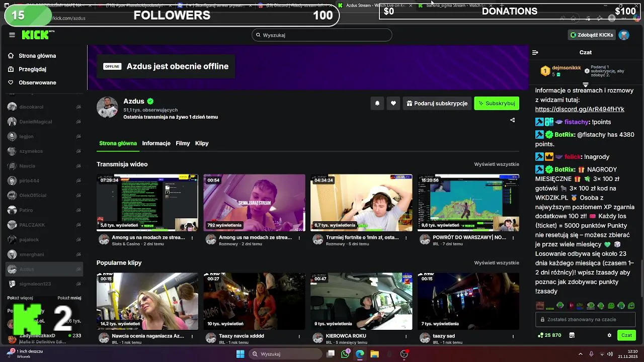Click Wyświetl wszystkie for Transmisja wideo
The width and height of the screenshot is (644, 362).
pyautogui.click(x=497, y=164)
